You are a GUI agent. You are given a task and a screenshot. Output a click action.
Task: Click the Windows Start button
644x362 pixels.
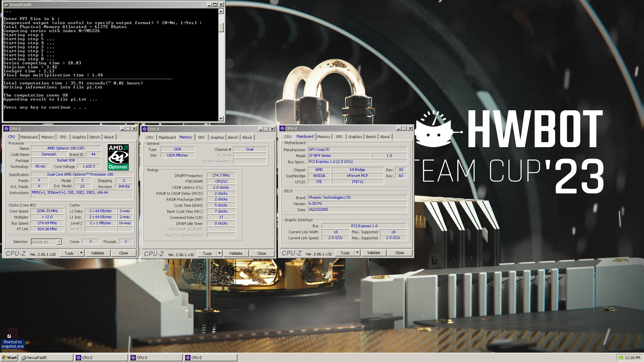coord(9,358)
